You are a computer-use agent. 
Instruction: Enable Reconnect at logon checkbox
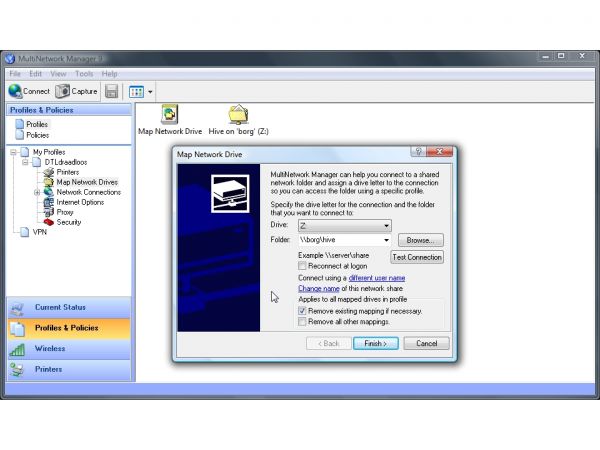point(302,266)
